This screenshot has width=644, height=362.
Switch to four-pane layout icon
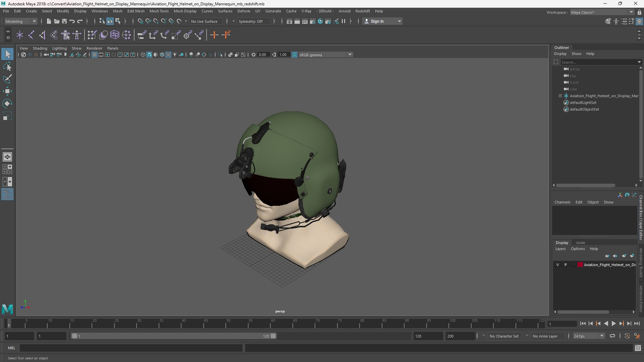coord(7,169)
